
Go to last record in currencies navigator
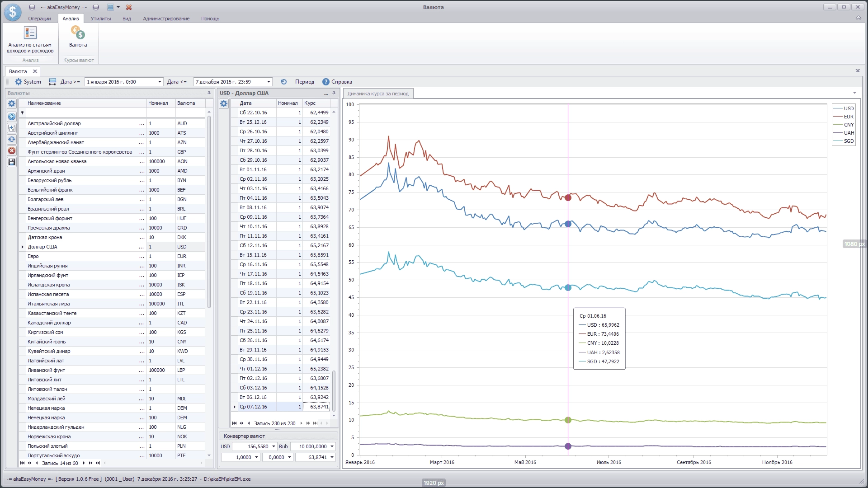[98, 463]
